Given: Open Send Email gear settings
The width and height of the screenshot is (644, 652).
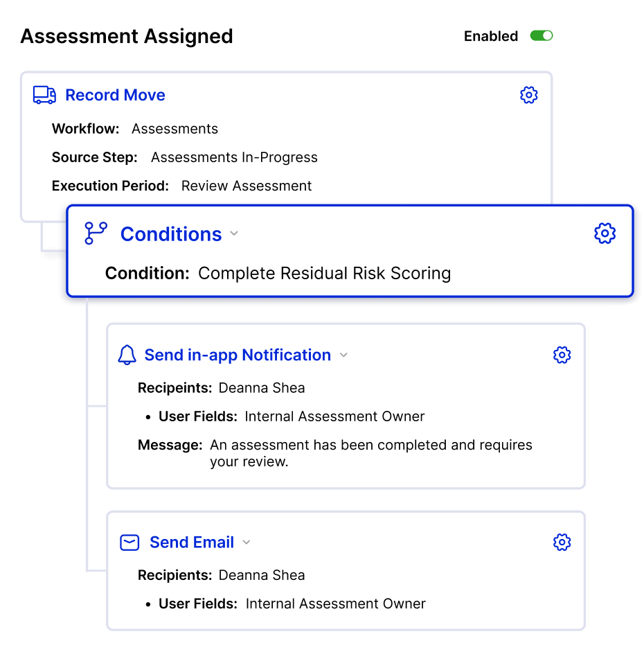Looking at the screenshot, I should coord(562,542).
